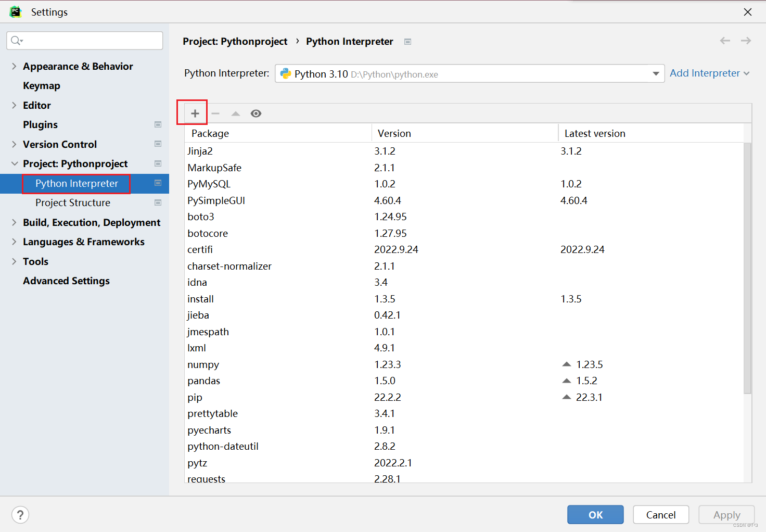The image size is (766, 532).
Task: Select the Jinja2 package row
Action: click(464, 151)
